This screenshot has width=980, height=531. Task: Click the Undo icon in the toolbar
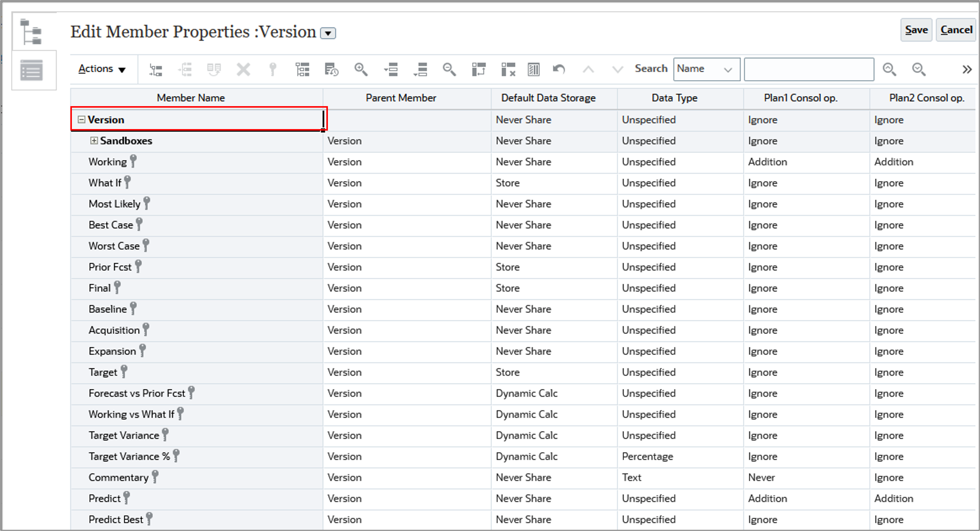point(558,69)
